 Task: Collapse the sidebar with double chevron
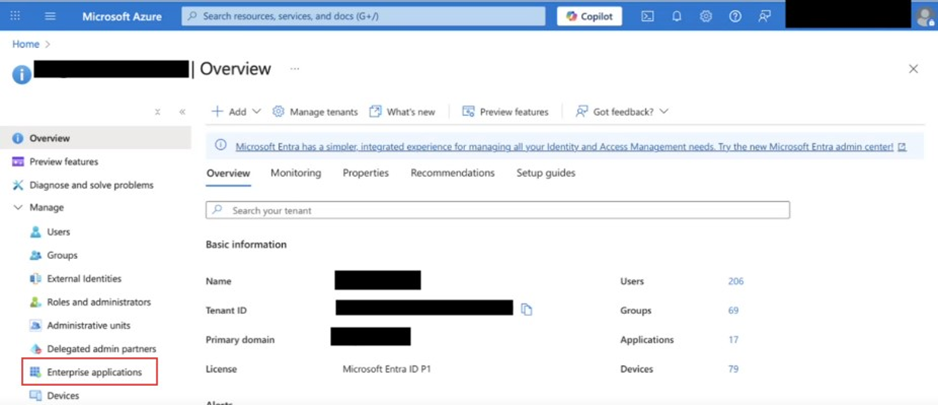click(182, 112)
